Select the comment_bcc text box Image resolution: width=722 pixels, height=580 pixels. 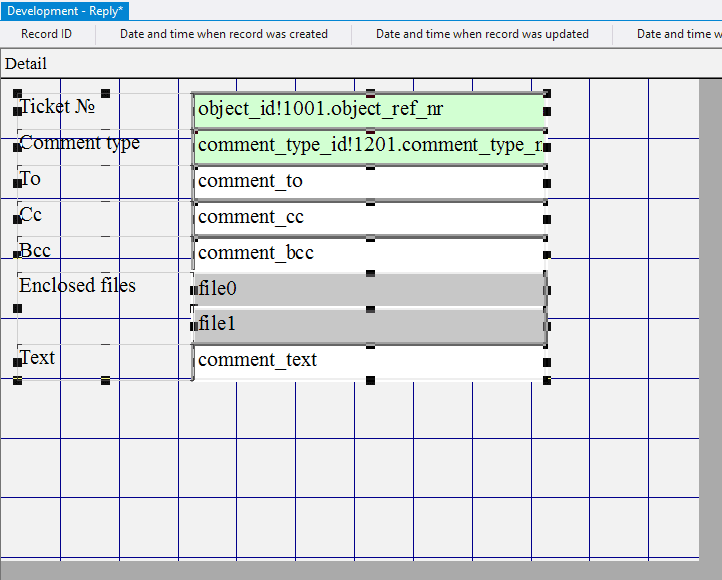(x=369, y=254)
